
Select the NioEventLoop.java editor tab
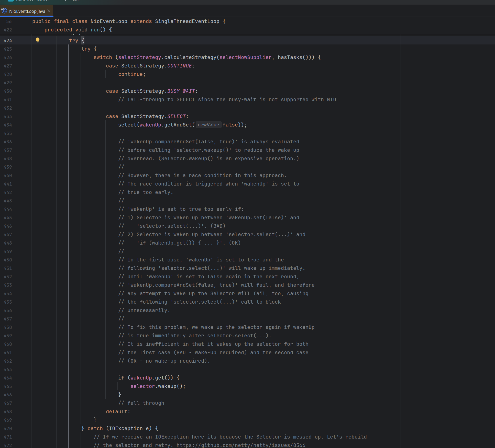coord(27,11)
